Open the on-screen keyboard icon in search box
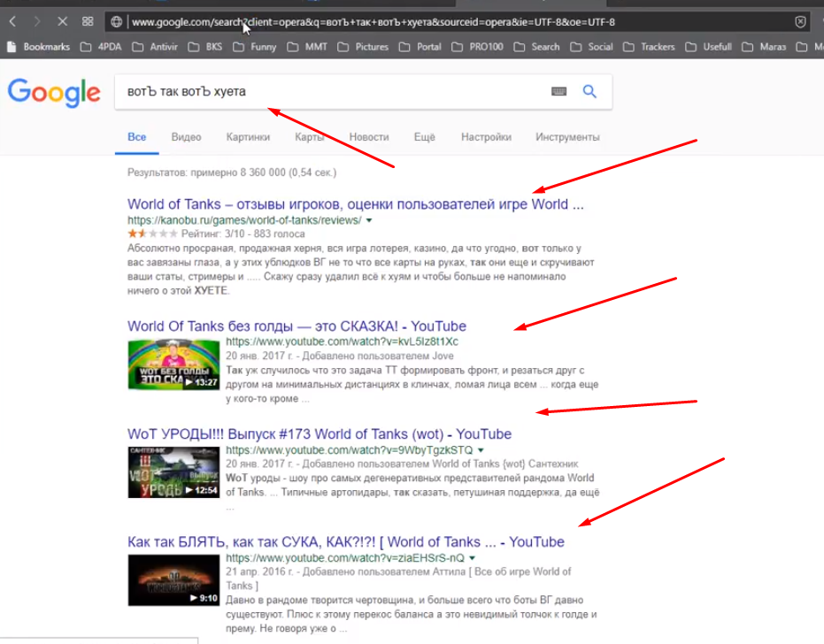 click(x=558, y=91)
